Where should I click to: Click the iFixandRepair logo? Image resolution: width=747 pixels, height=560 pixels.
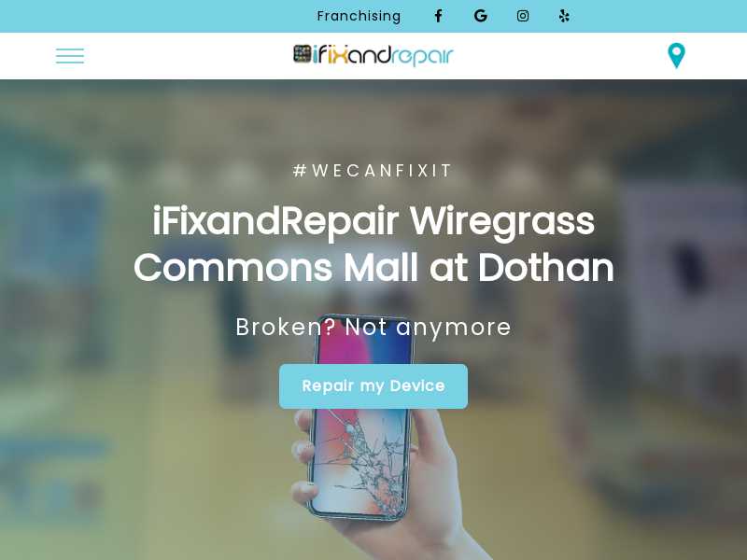(x=373, y=56)
